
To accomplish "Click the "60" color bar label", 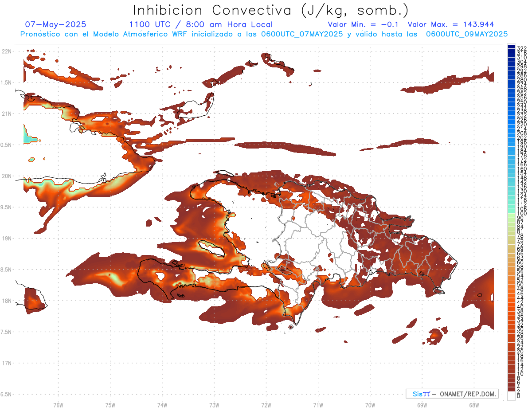I will [520, 262].
